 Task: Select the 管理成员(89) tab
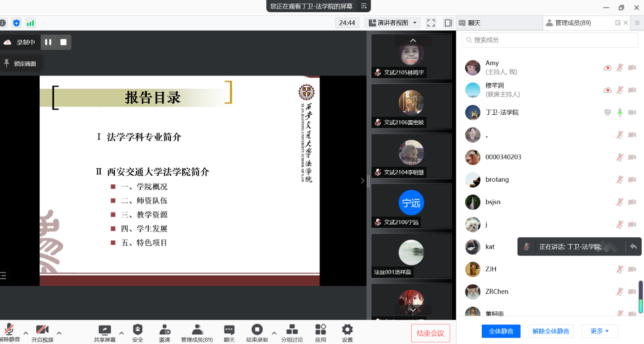coord(573,23)
